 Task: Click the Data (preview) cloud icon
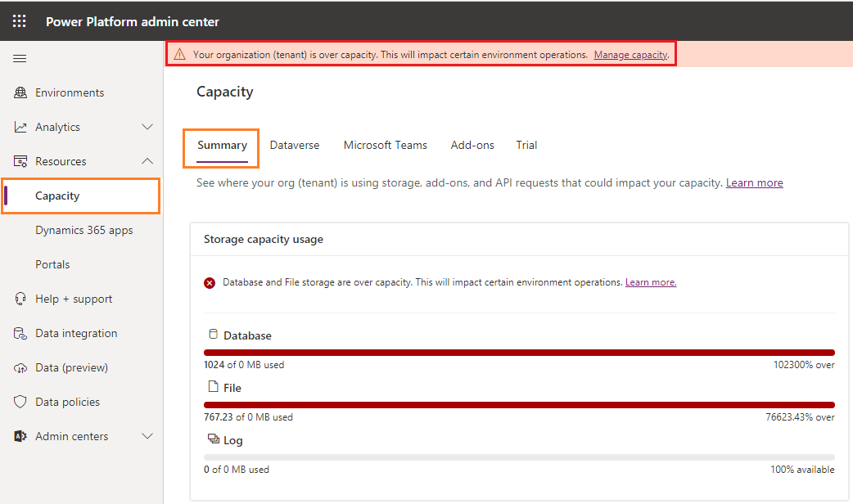click(x=20, y=368)
